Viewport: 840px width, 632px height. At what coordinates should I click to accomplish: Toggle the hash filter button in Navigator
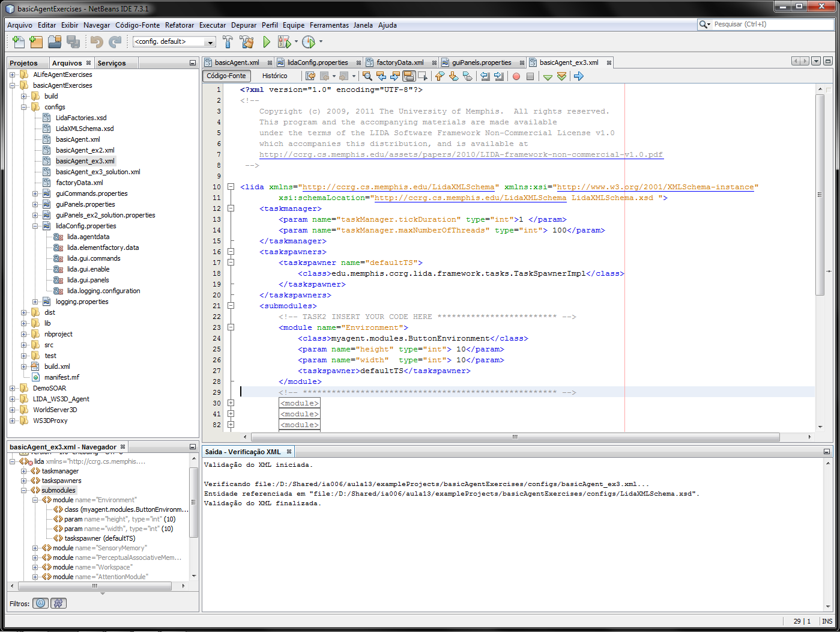click(58, 603)
